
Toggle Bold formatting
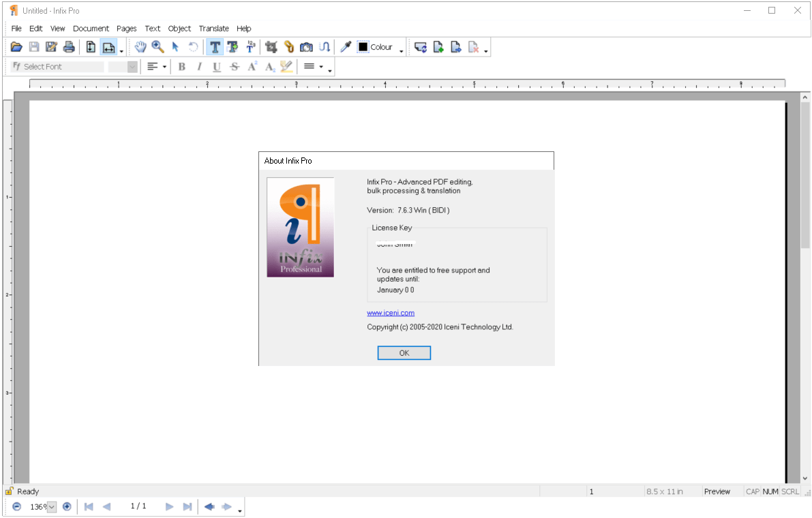coord(182,67)
